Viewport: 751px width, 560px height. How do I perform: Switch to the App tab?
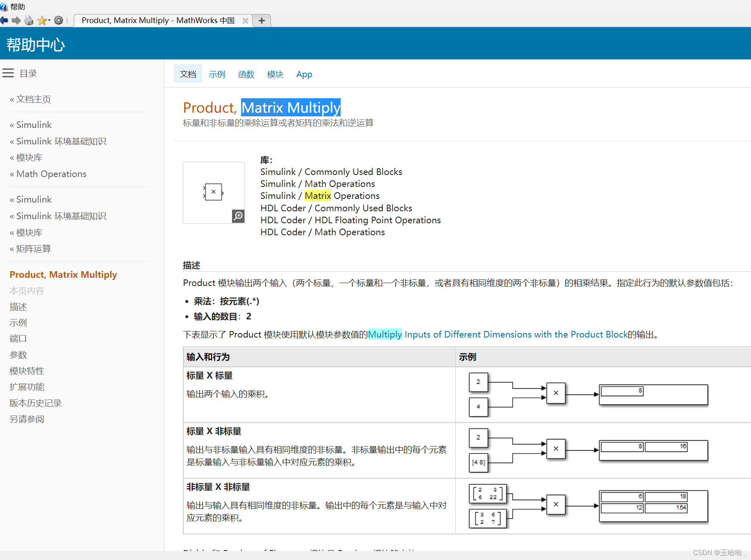click(304, 74)
